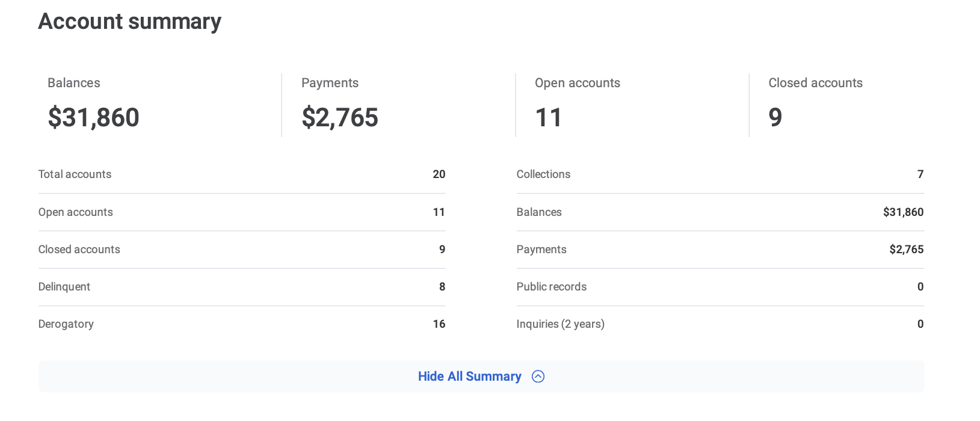Click the $31,860 Balances headline figure
Viewport: 980px width, 421px height.
click(x=94, y=117)
